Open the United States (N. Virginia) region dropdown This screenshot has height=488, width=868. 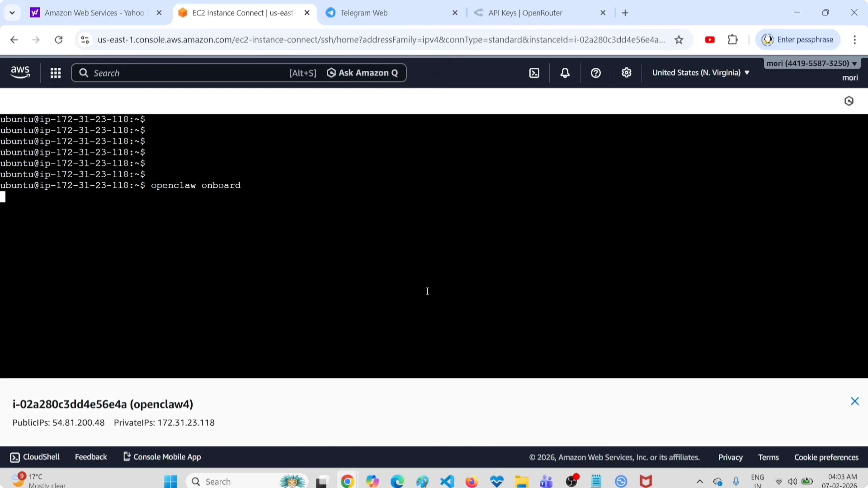[x=701, y=72]
